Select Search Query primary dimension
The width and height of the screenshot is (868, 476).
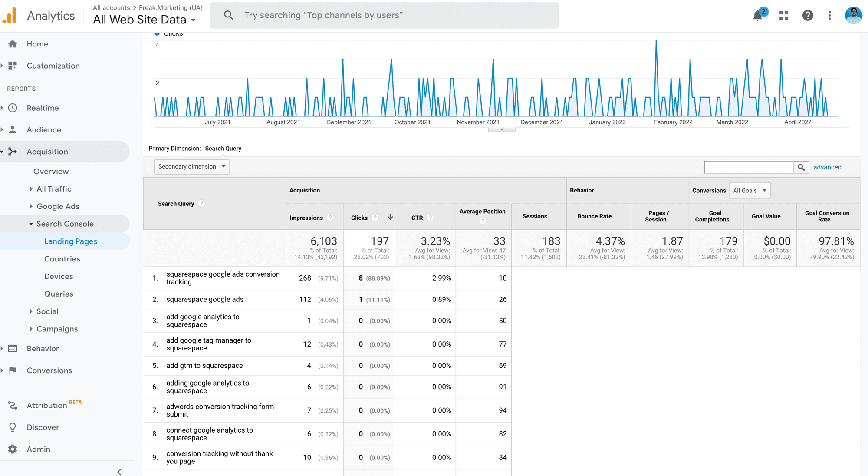pyautogui.click(x=223, y=149)
